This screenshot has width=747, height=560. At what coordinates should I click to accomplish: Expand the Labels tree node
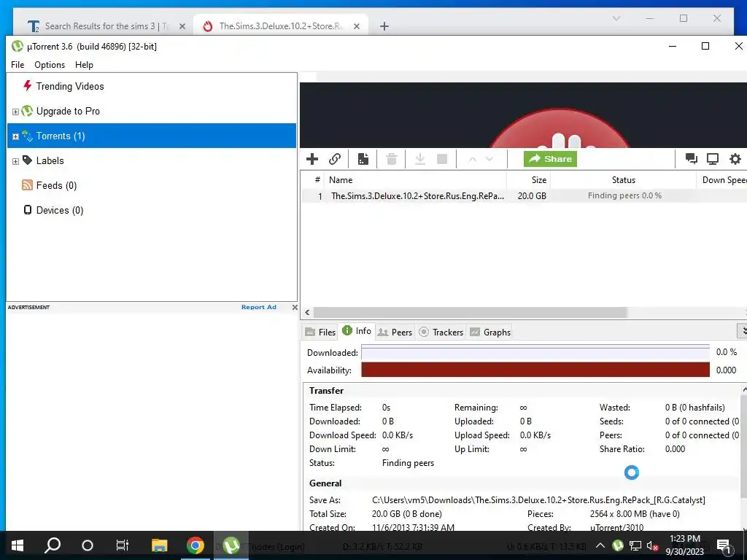click(x=15, y=161)
